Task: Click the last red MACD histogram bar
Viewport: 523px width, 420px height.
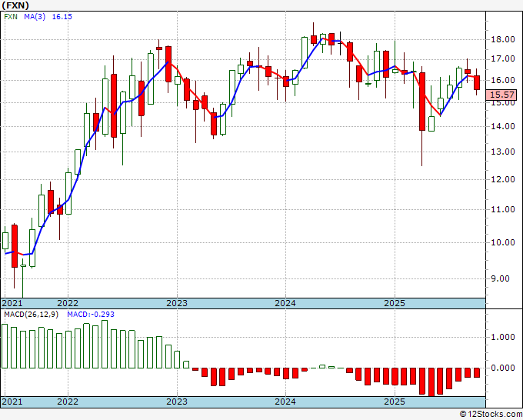Action: point(477,372)
